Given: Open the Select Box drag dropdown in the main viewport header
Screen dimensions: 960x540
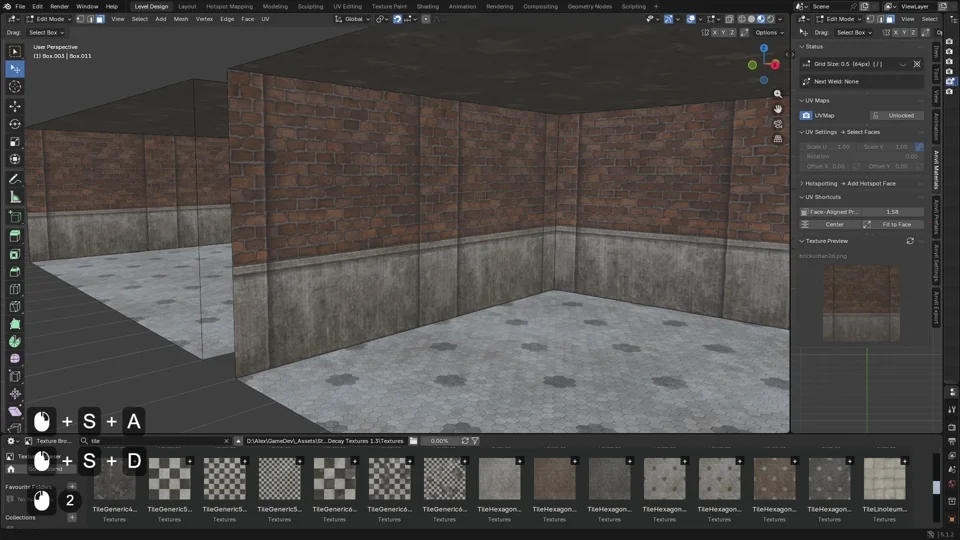Looking at the screenshot, I should pyautogui.click(x=46, y=32).
